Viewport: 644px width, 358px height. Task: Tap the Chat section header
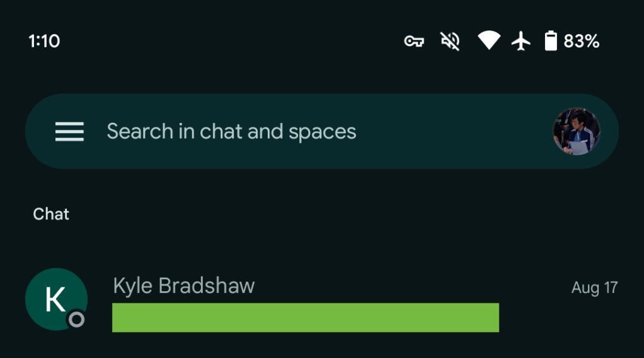coord(51,214)
